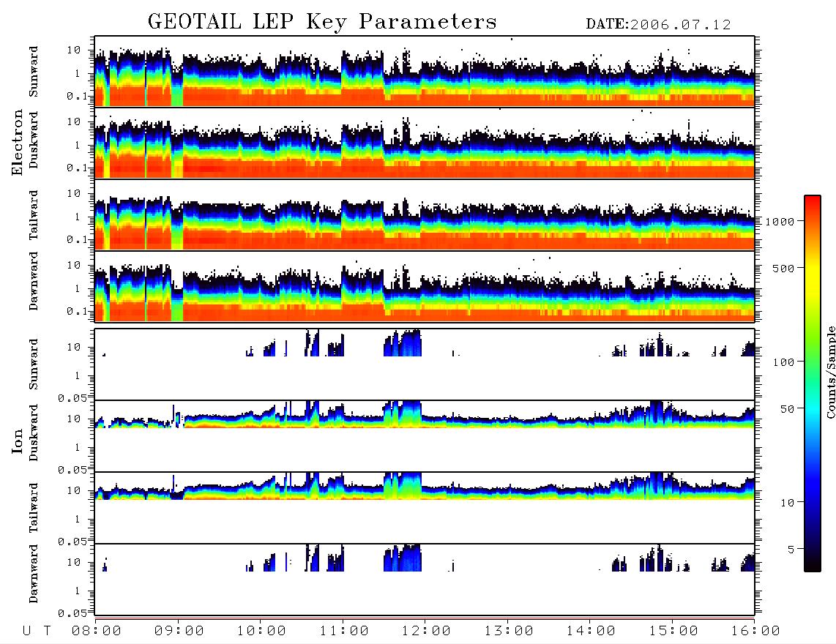Click '10' tick of Electron Tailward panel

click(74, 193)
